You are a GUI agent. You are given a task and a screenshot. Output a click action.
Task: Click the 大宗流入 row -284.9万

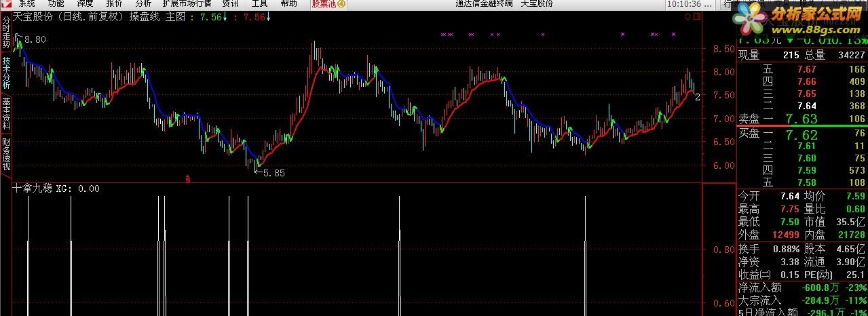pos(803,300)
